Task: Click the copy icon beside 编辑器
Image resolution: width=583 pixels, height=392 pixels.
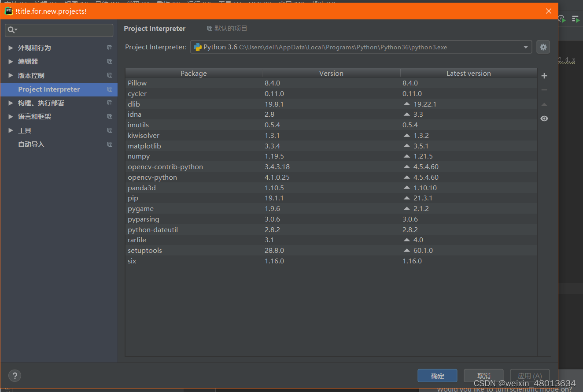Action: (x=110, y=61)
